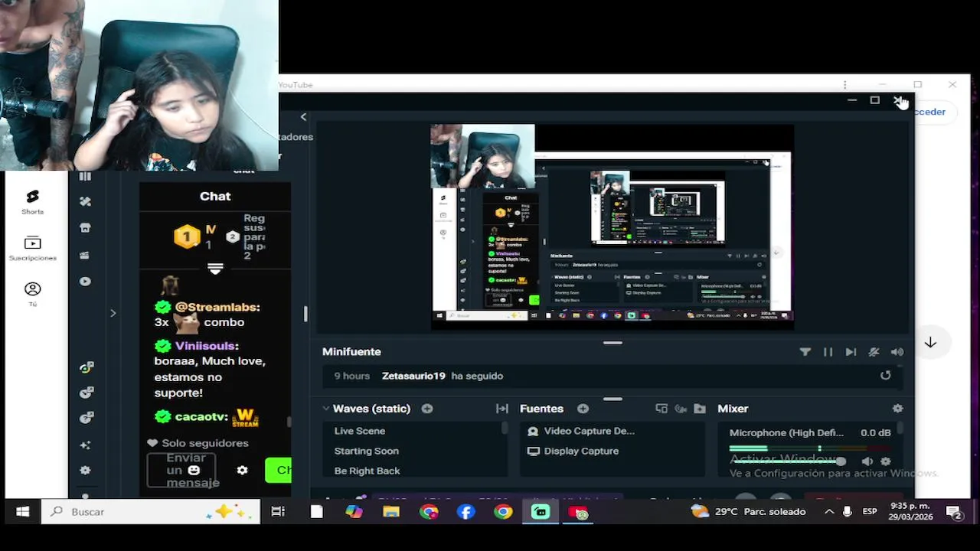Open Mixer advanced audio settings gear
Viewport: 980px width, 551px height.
click(x=897, y=409)
